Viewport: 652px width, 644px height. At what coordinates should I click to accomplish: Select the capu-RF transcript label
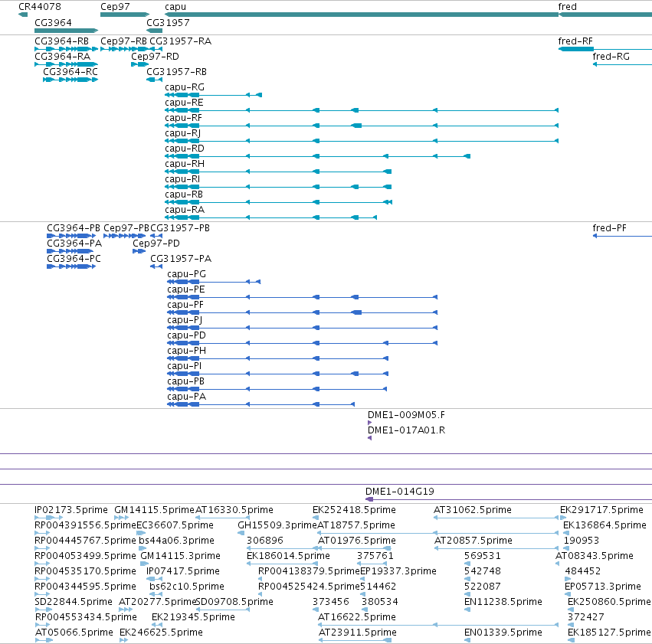(x=183, y=118)
